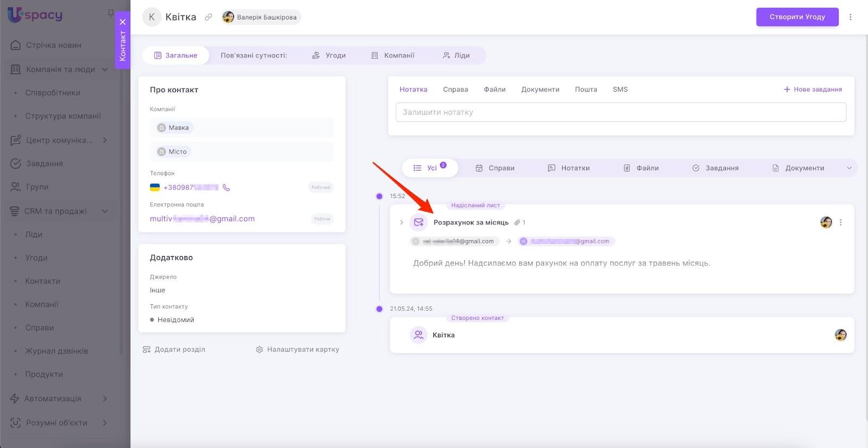The width and height of the screenshot is (868, 448).
Task: Click the phone number +380987
Action: (191, 188)
